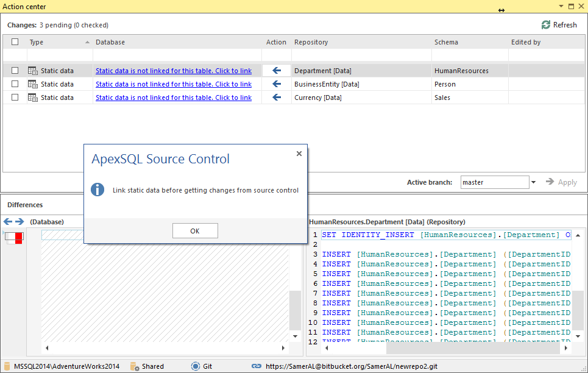Click the Action column header

[277, 42]
